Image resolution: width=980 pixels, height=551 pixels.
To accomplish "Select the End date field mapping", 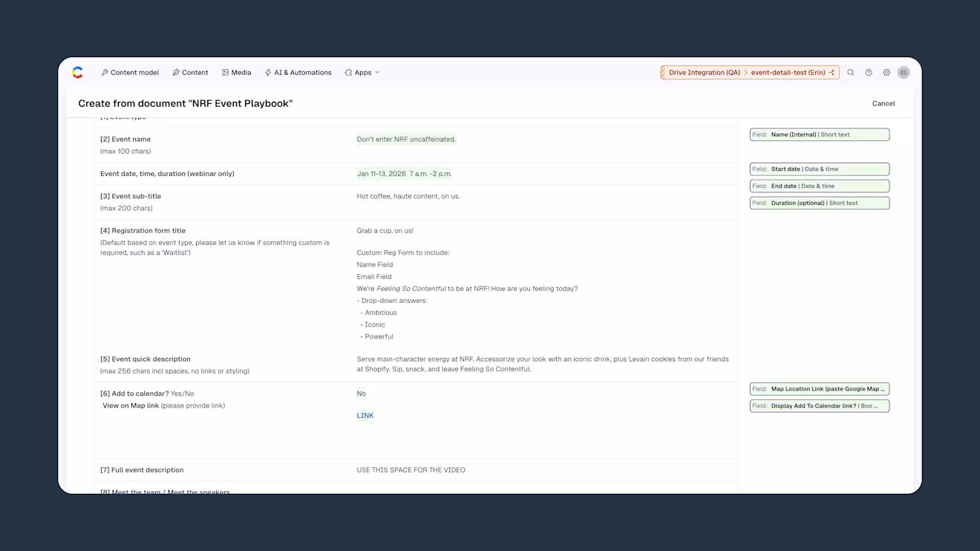I will click(x=820, y=186).
